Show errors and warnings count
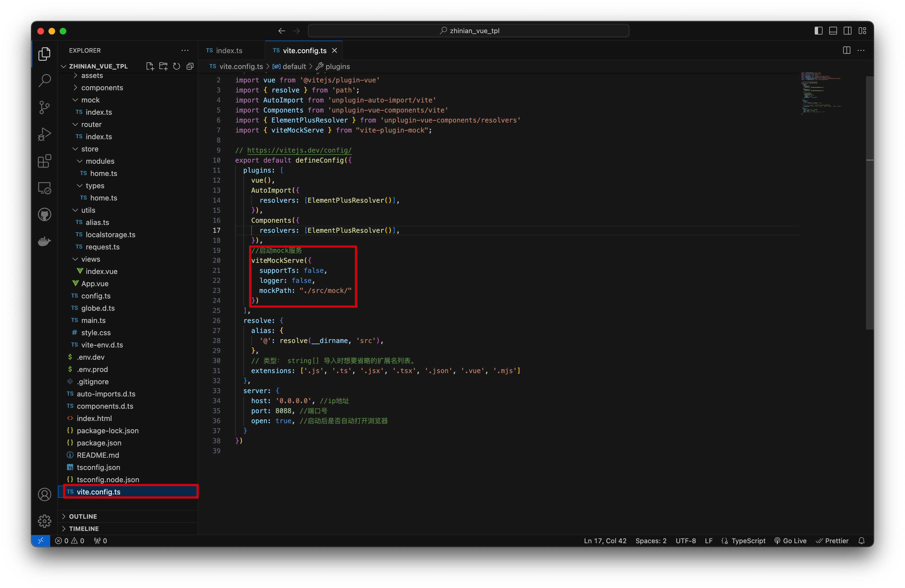 point(70,540)
